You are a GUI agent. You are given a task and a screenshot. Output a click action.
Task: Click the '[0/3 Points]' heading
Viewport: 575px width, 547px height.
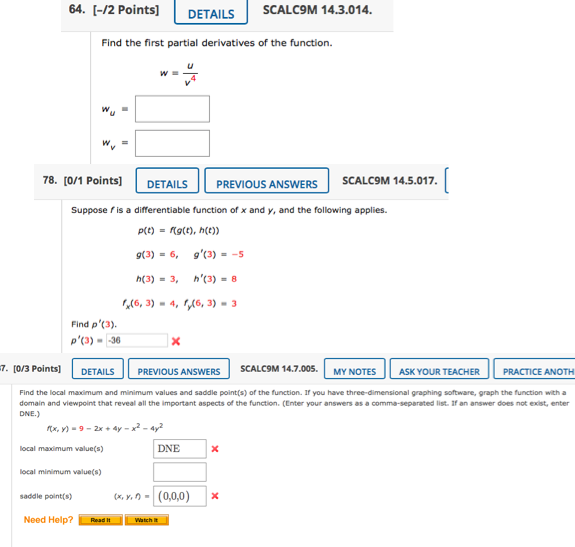tap(37, 369)
